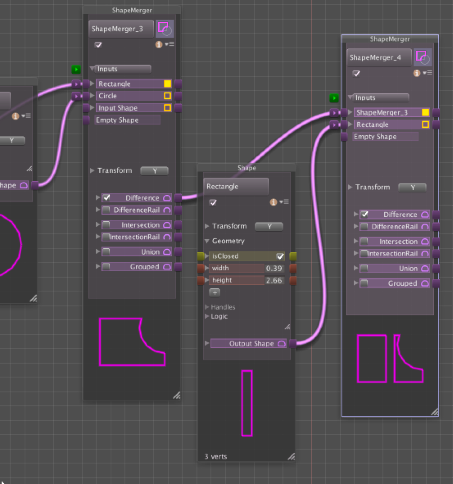This screenshot has height=484, width=453.
Task: Enable the Union checkbox in ShapeMerger_3
Action: point(106,252)
